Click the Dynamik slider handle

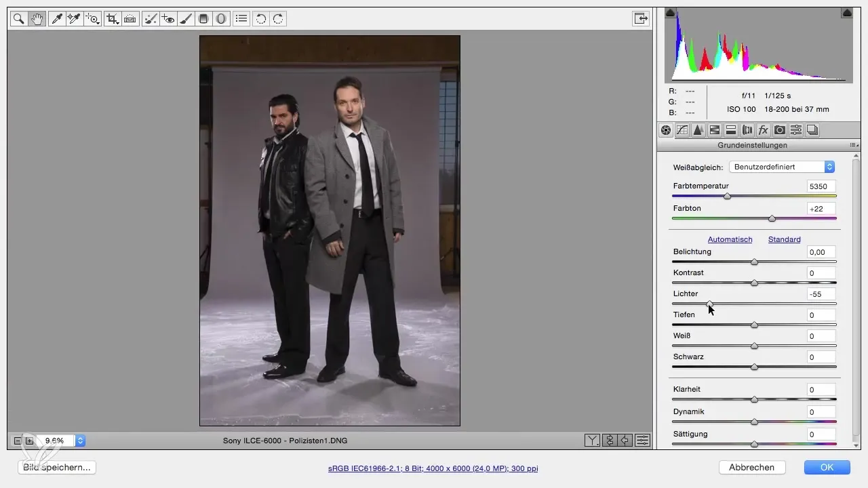tap(754, 422)
